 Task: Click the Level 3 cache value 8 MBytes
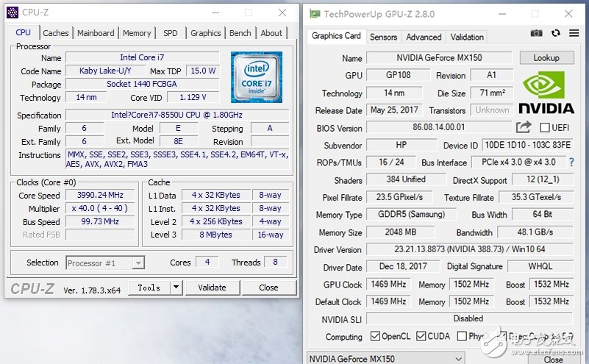(x=216, y=235)
